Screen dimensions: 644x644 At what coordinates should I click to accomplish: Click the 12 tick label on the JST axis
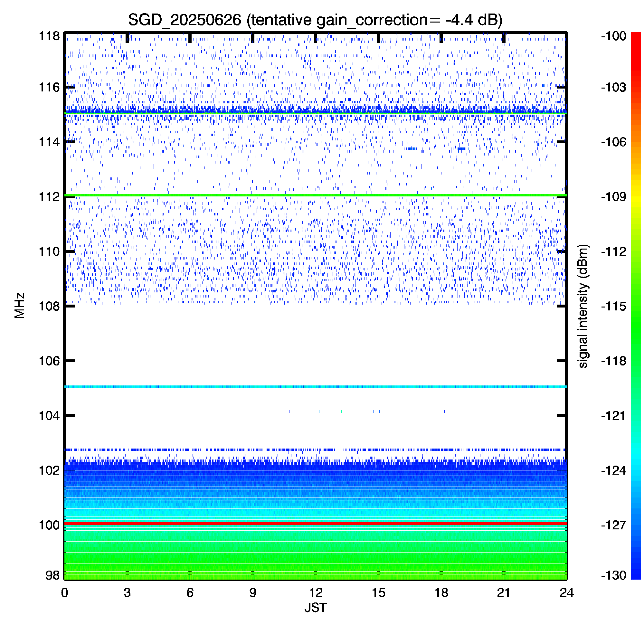tap(316, 593)
